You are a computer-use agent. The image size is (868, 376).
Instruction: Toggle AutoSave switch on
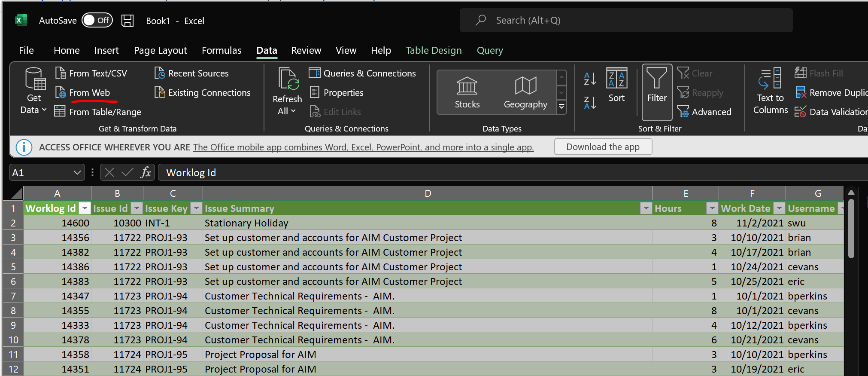[97, 20]
